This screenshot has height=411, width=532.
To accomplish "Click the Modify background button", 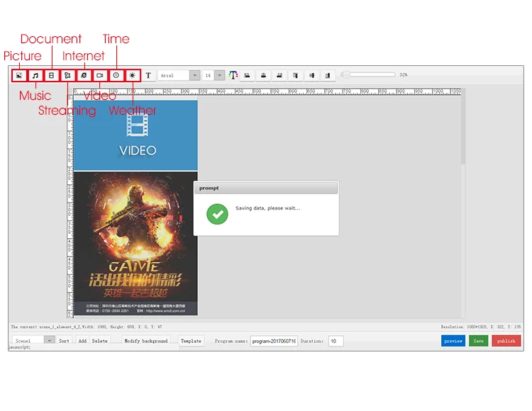I will coord(146,341).
